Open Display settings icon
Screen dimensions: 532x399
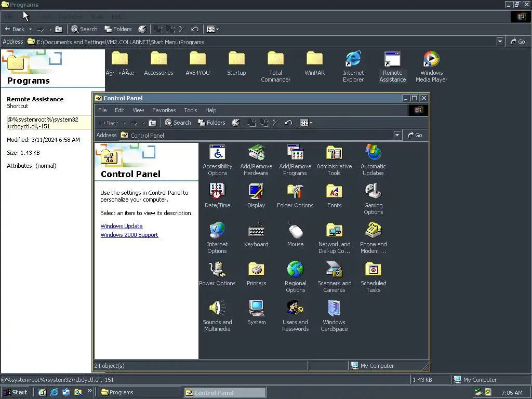pyautogui.click(x=256, y=196)
